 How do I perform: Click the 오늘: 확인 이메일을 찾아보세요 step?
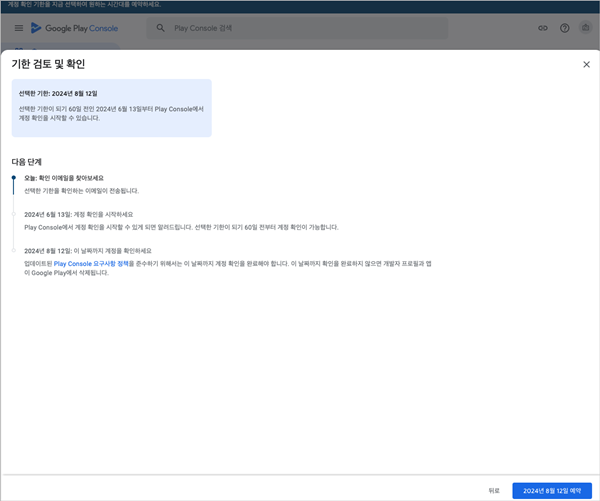coord(64,178)
